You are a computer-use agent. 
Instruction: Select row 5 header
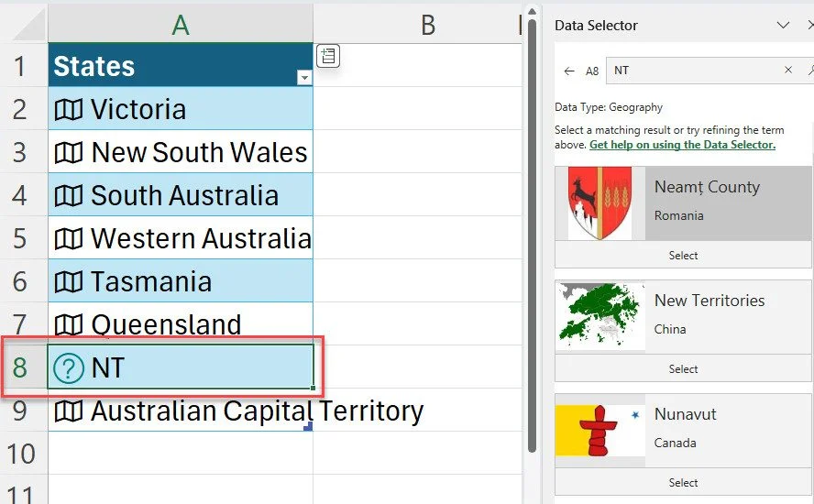23,237
